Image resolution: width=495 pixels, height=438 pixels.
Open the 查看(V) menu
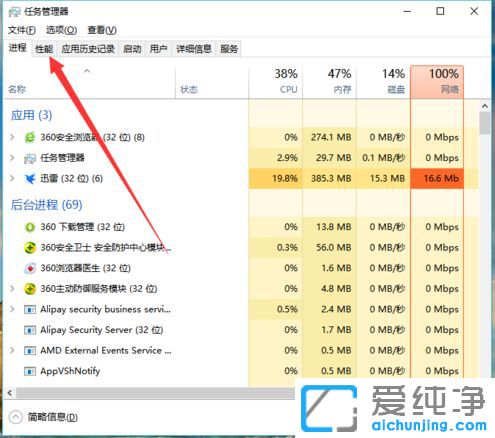102,30
